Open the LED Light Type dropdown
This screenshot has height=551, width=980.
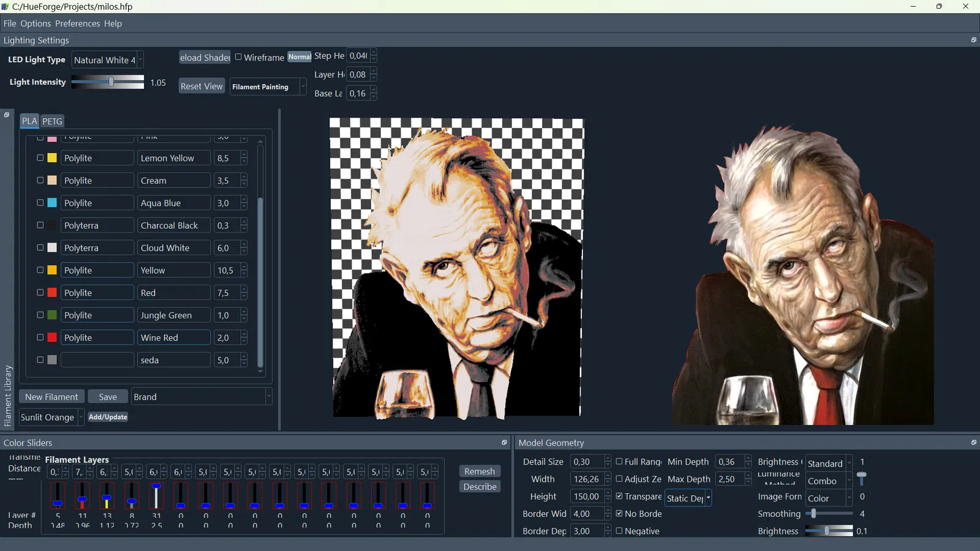[108, 60]
